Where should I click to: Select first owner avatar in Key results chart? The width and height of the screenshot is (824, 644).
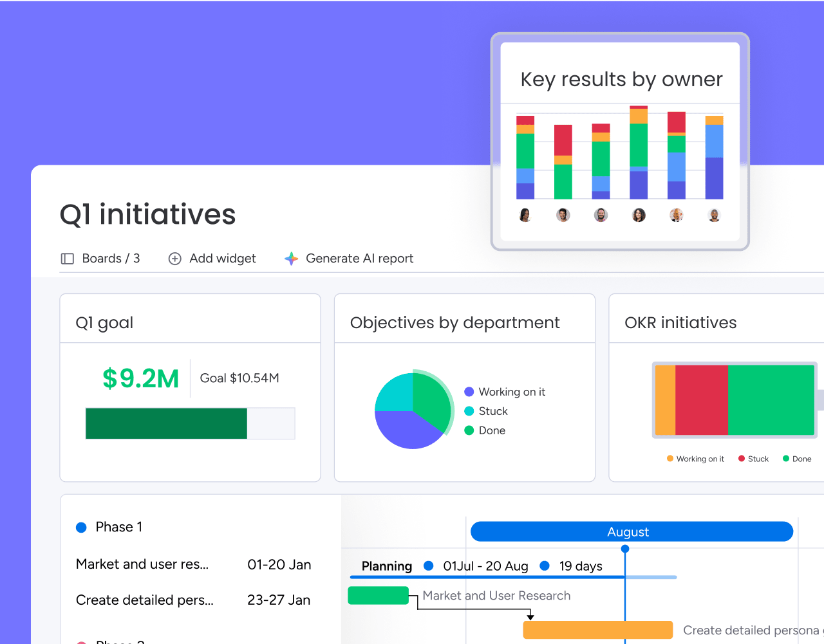525,215
